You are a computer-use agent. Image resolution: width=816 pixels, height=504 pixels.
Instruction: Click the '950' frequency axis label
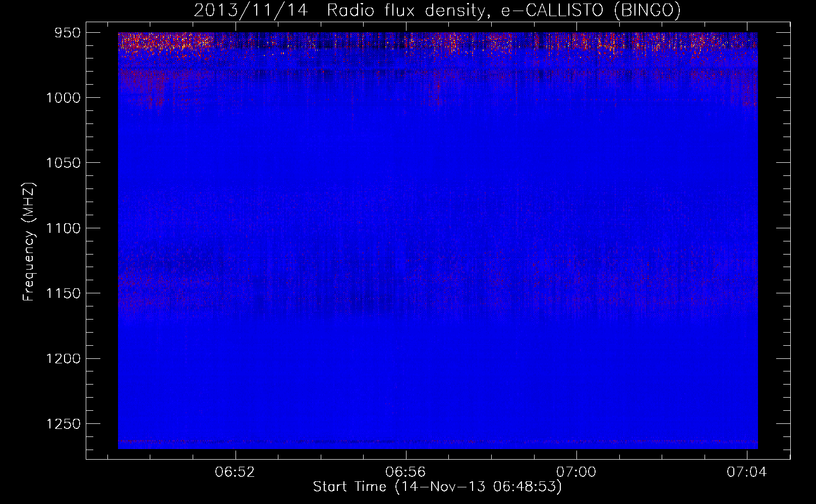68,33
